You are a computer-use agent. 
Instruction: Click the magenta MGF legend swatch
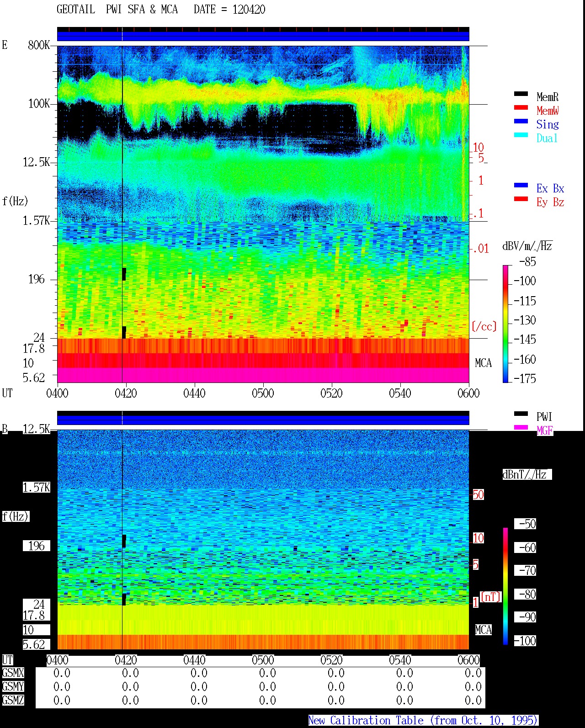(x=521, y=428)
